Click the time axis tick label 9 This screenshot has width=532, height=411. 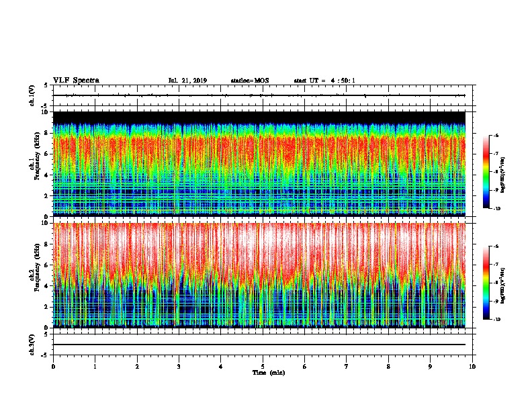coord(431,367)
